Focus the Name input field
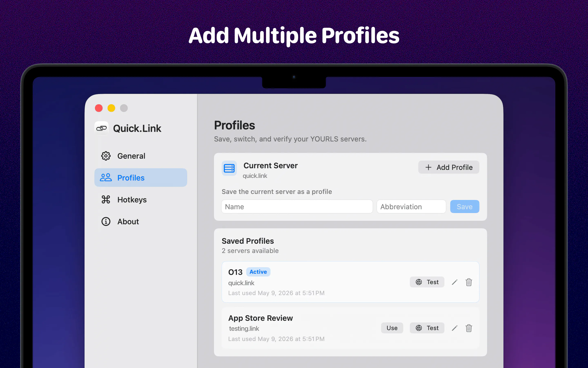The width and height of the screenshot is (588, 368). pos(297,207)
